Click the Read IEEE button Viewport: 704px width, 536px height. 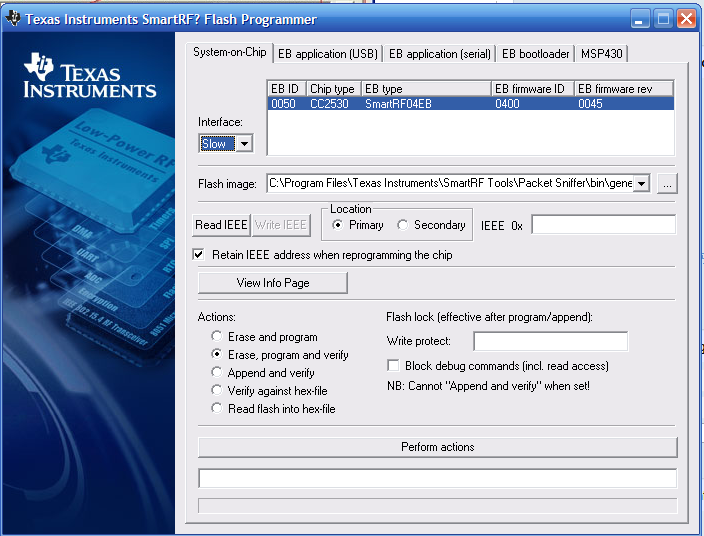(221, 224)
